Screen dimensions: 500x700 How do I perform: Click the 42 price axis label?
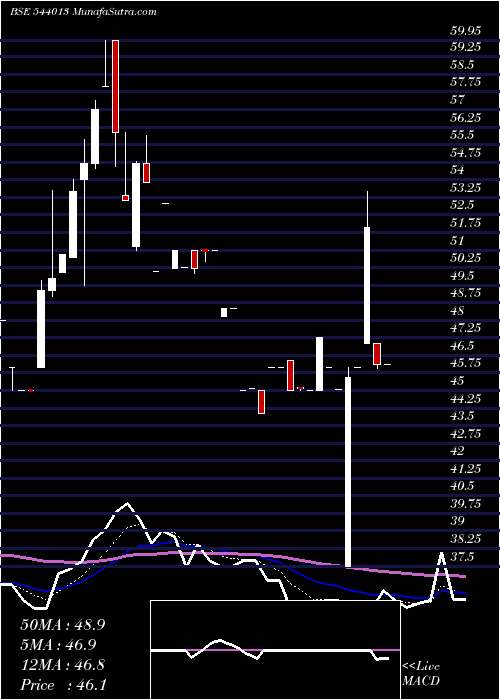pyautogui.click(x=458, y=451)
